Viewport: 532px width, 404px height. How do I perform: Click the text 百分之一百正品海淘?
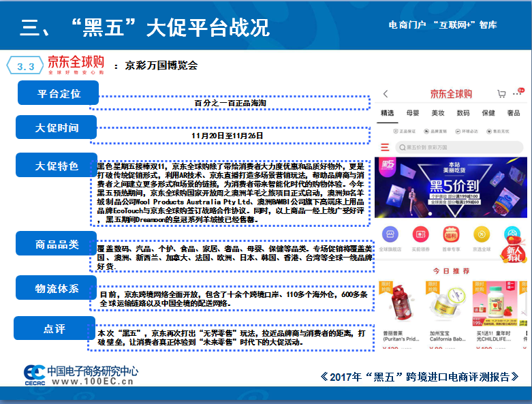point(230,103)
